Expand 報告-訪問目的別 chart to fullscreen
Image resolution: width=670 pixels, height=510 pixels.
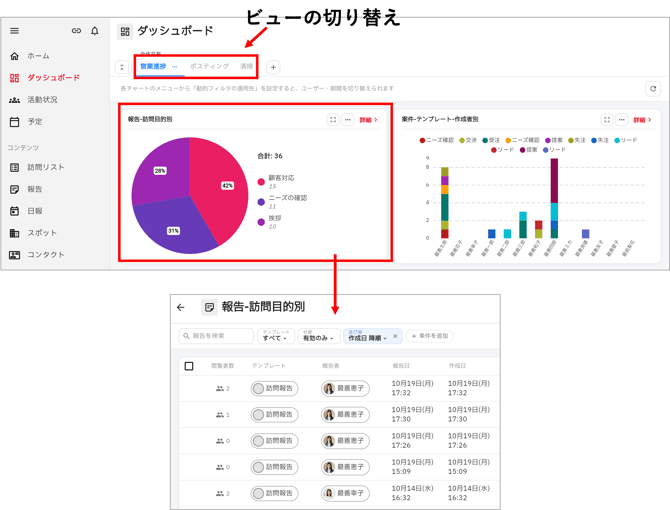(333, 120)
